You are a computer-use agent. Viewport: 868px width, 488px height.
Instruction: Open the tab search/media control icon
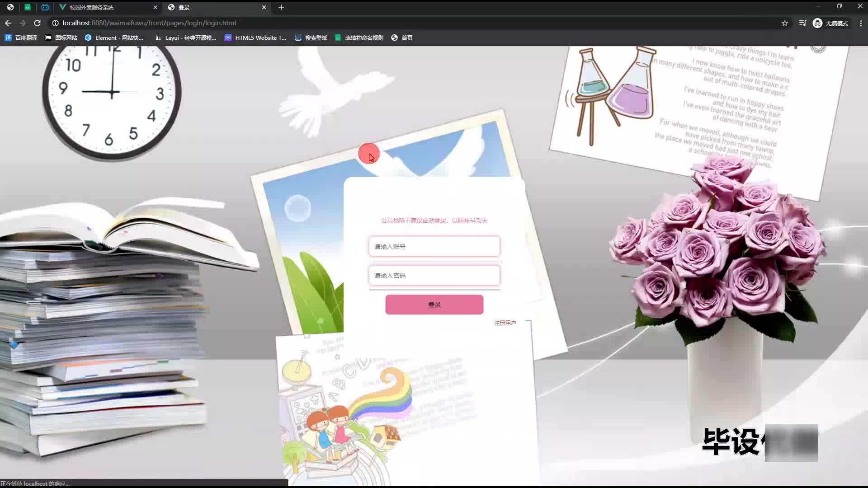pos(802,23)
